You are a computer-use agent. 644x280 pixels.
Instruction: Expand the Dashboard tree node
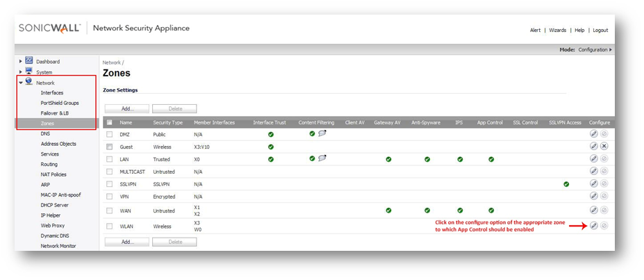21,61
